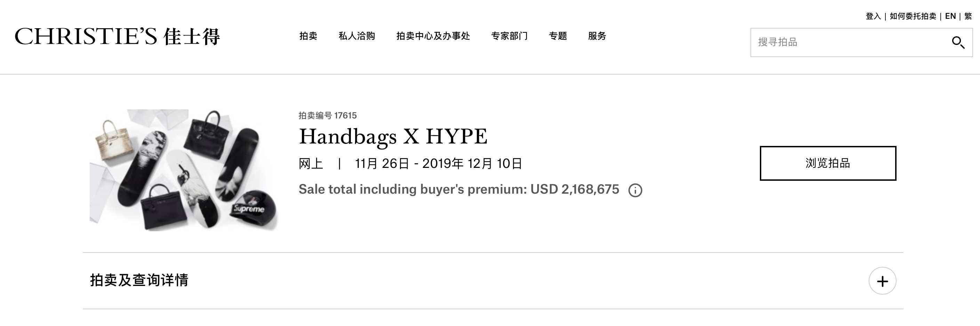Click the sale total info icon
980x326 pixels.
tap(635, 190)
